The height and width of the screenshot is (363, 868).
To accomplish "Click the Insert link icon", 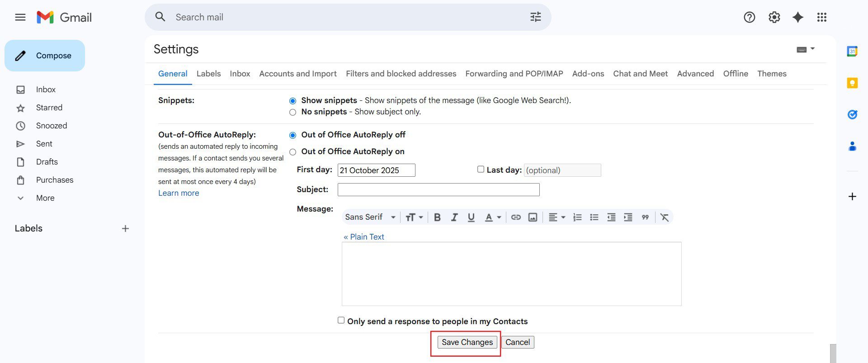I will (516, 217).
